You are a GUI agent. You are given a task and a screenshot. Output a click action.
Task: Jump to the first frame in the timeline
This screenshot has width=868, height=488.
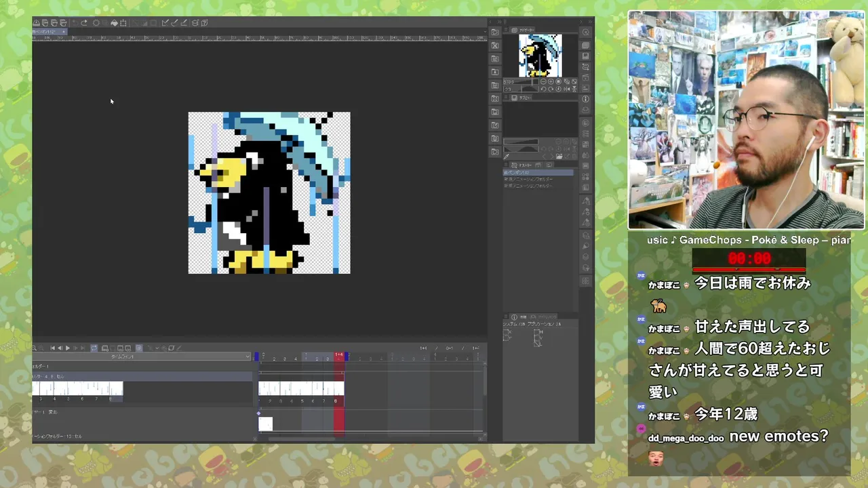tap(53, 348)
